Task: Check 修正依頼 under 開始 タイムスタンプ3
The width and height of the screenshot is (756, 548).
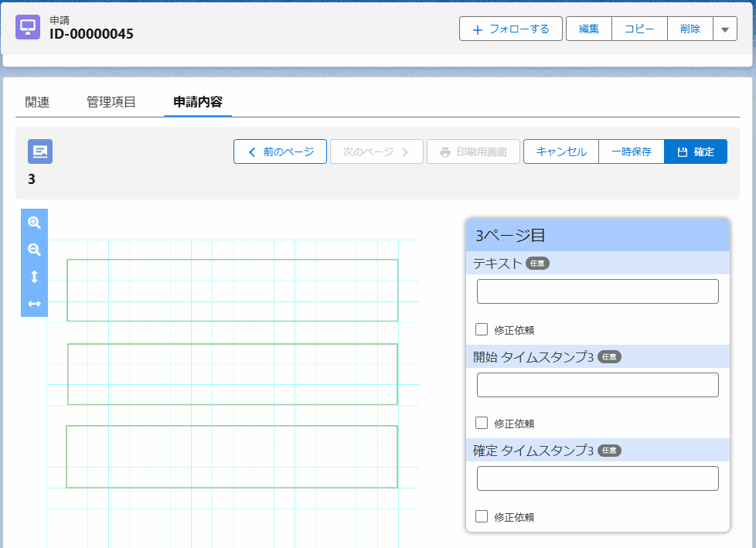Action: [x=482, y=423]
